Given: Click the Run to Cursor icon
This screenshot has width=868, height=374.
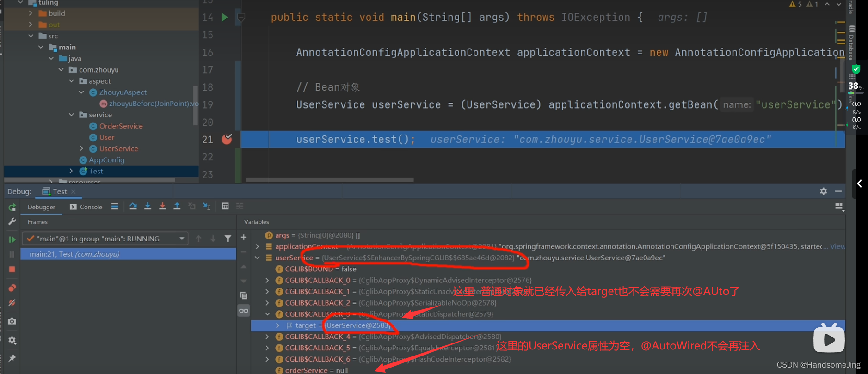Looking at the screenshot, I should [207, 206].
